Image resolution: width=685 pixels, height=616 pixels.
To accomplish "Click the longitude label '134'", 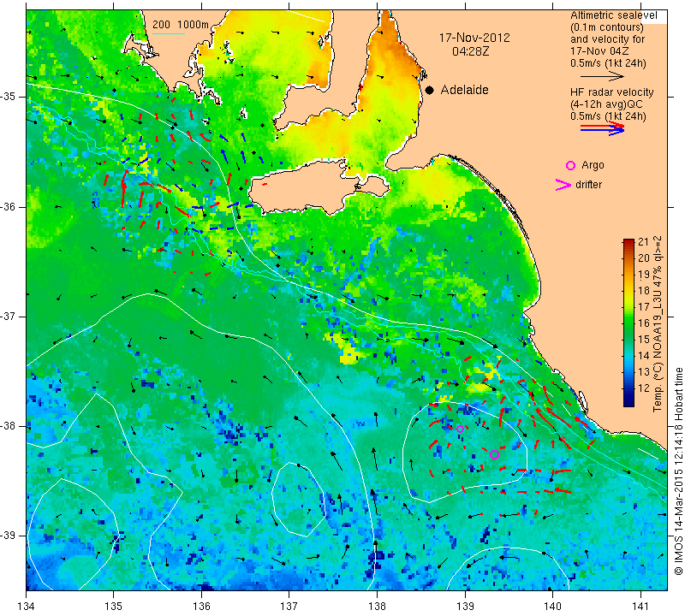I will click(x=27, y=606).
